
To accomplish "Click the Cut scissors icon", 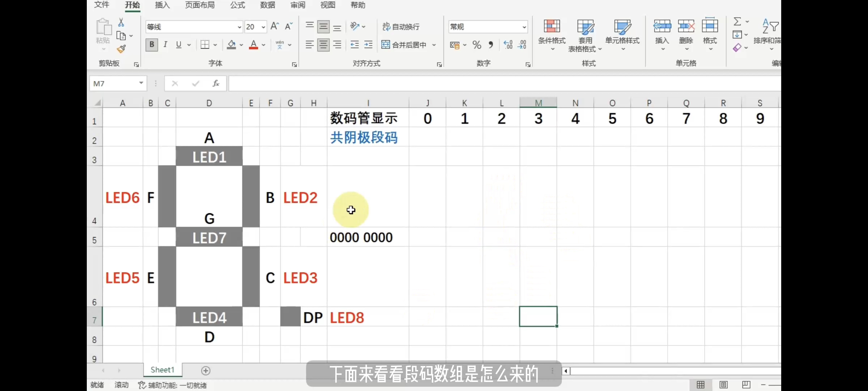I will click(121, 22).
